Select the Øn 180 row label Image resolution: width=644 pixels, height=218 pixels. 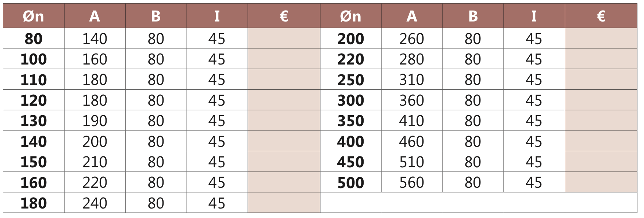(x=34, y=203)
